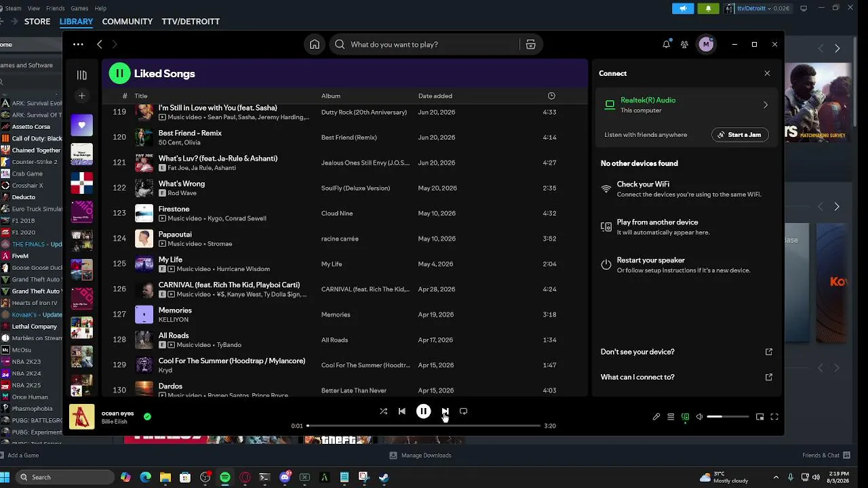Open Steam notifications green bell

708,8
